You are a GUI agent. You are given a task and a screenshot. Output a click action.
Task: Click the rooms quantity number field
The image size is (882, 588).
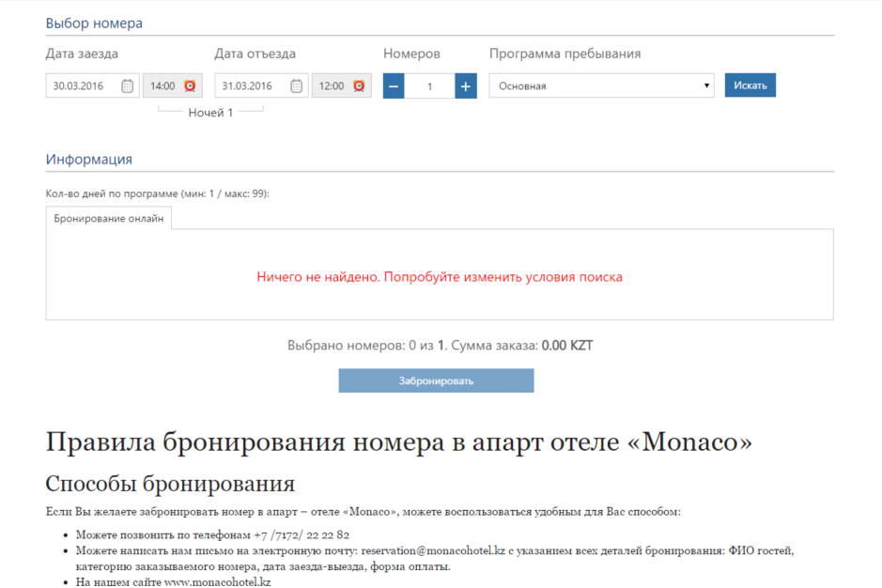click(429, 86)
